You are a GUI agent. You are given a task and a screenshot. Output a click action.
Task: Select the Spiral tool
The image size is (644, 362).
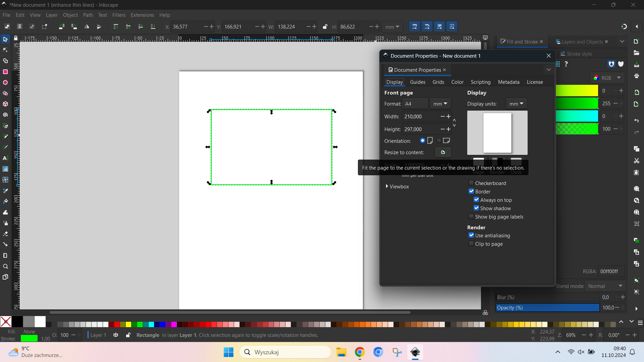[5, 115]
